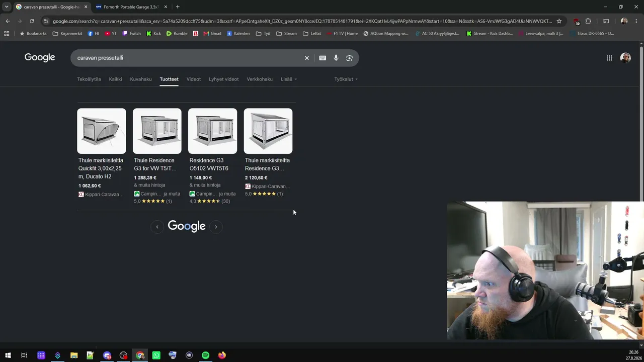Switch to the Kaikki results tab
The height and width of the screenshot is (362, 644).
116,79
